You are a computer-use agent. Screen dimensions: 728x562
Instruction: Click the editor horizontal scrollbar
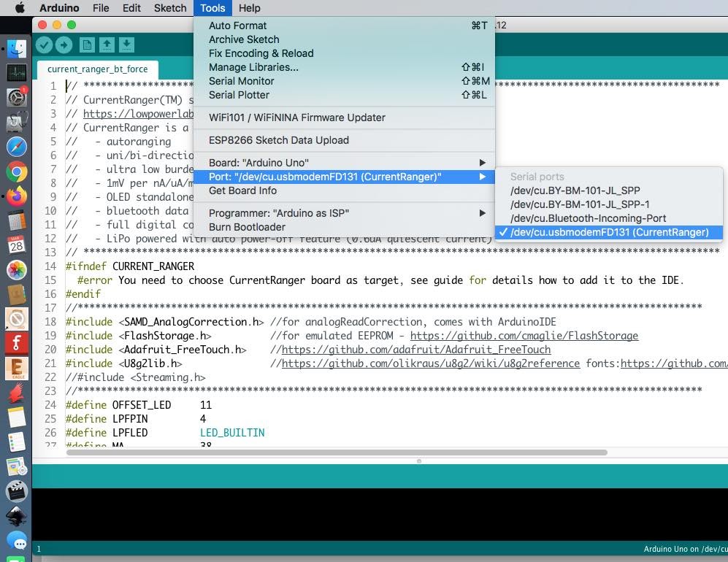337,453
